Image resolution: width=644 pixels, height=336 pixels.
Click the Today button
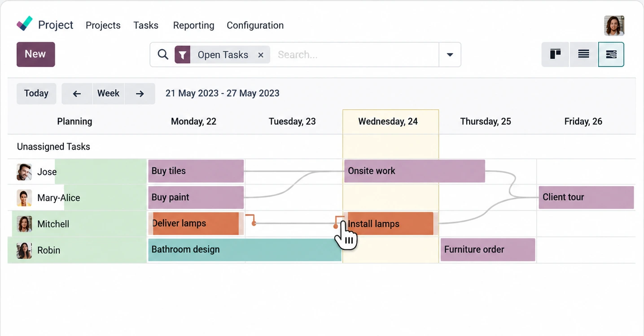pos(36,93)
